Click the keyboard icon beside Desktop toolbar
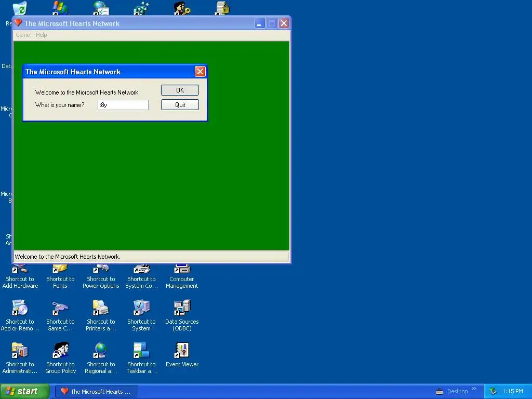 point(440,392)
